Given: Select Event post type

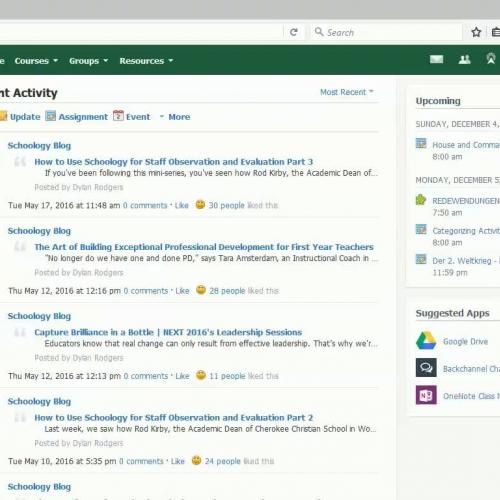Looking at the screenshot, I should click(138, 117).
